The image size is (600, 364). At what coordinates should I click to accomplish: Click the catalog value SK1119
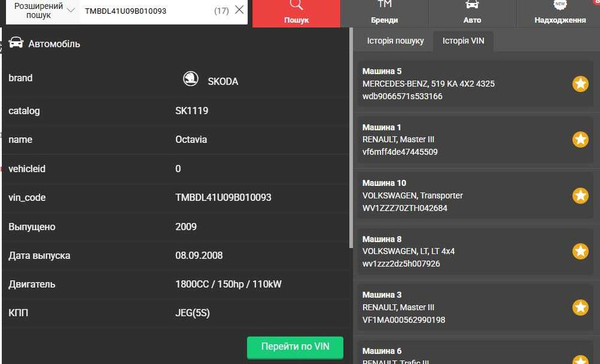(x=192, y=111)
